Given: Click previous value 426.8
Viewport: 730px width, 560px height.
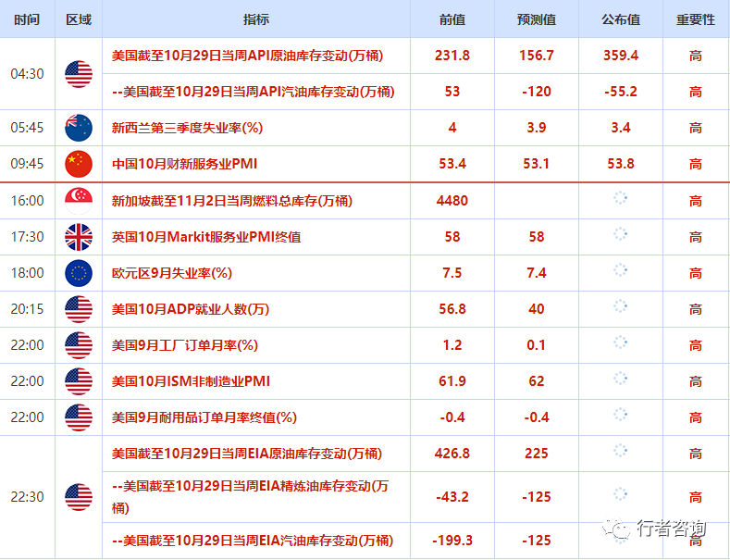Looking at the screenshot, I should 452,454.
